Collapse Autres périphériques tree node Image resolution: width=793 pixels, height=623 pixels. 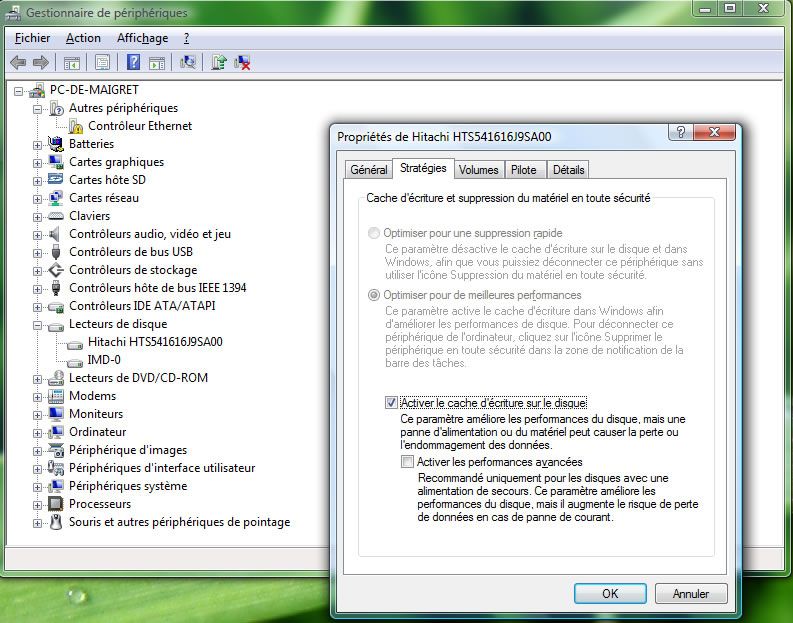(37, 109)
